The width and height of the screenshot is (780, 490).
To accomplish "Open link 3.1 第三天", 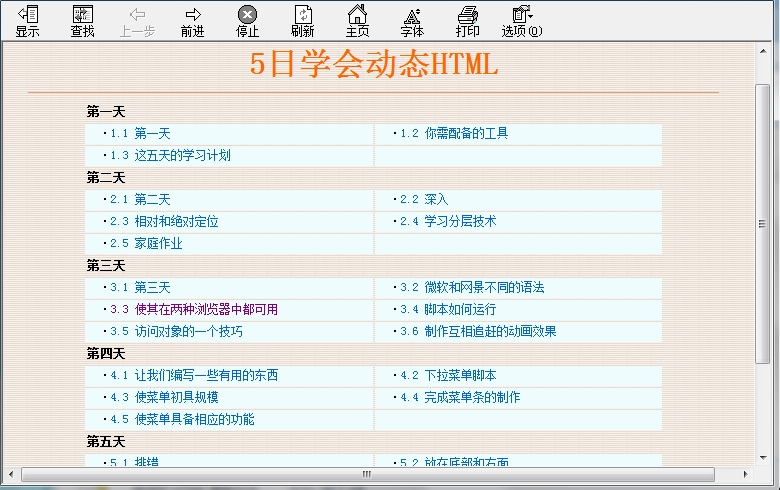I will [140, 288].
